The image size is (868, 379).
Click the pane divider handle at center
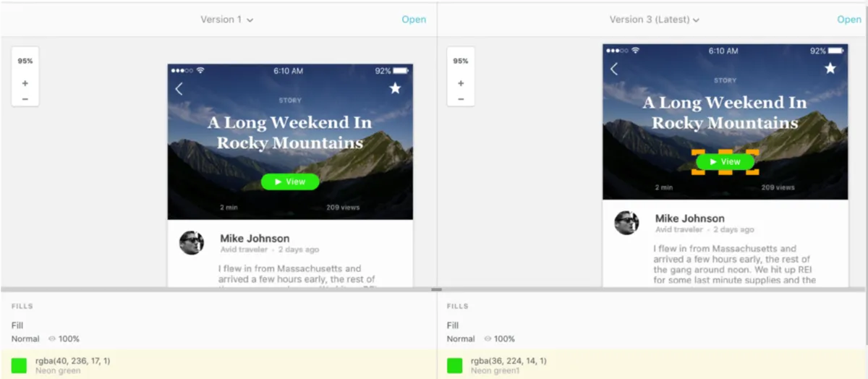[x=436, y=289]
